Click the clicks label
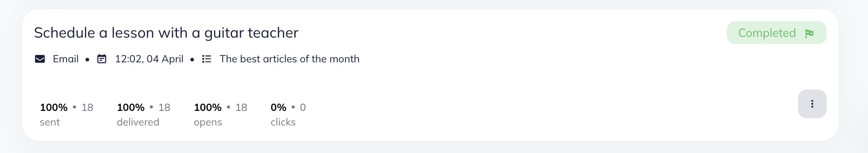Image resolution: width=868 pixels, height=153 pixels. (x=283, y=122)
